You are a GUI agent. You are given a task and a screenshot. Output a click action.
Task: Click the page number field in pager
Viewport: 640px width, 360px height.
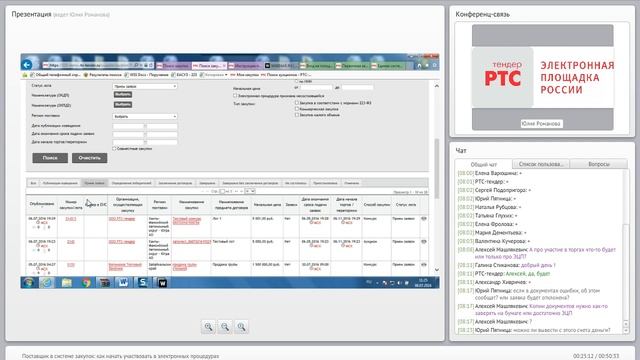coord(222,191)
